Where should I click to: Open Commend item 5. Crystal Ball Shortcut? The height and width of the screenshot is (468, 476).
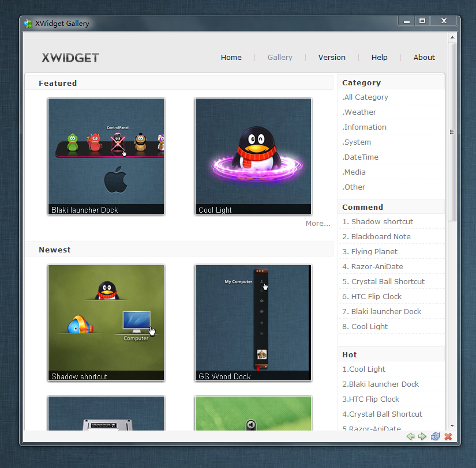[x=384, y=281]
